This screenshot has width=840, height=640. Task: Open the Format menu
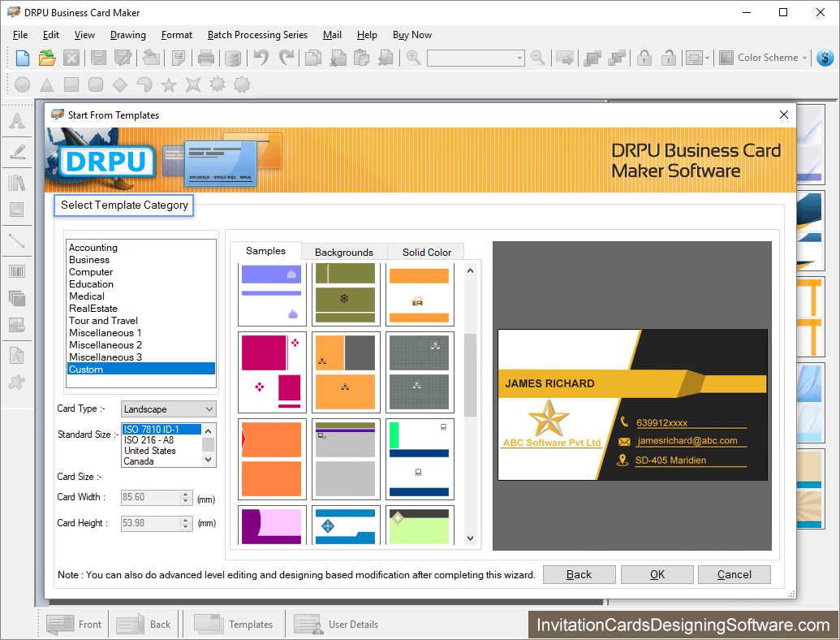coord(177,35)
